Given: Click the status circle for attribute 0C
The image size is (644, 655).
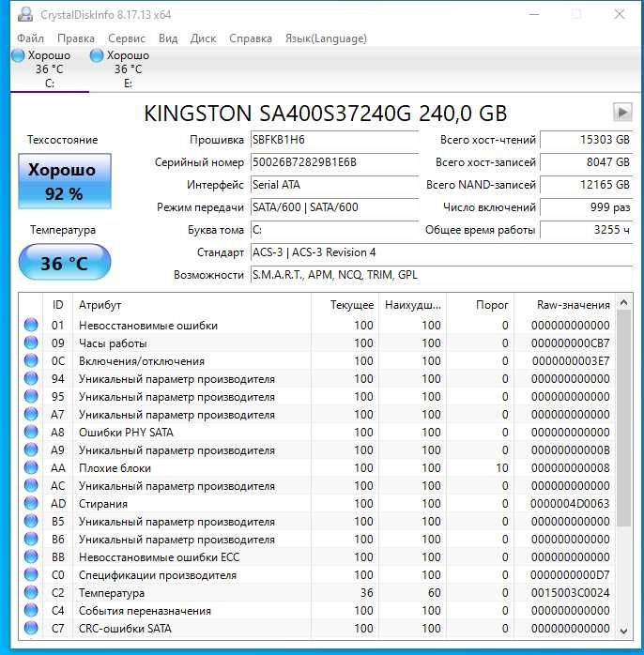Looking at the screenshot, I should coord(31,360).
